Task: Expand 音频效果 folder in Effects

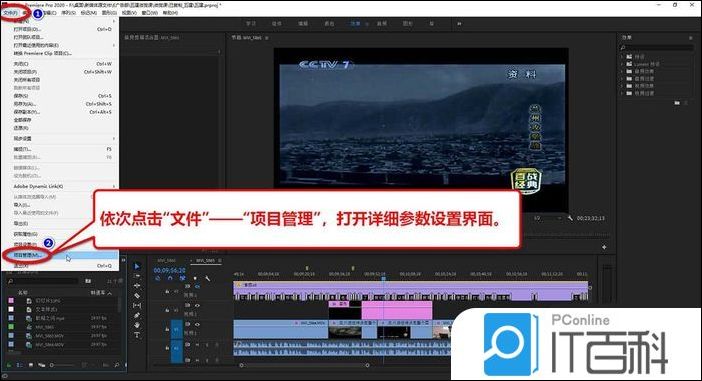Action: pyautogui.click(x=622, y=71)
